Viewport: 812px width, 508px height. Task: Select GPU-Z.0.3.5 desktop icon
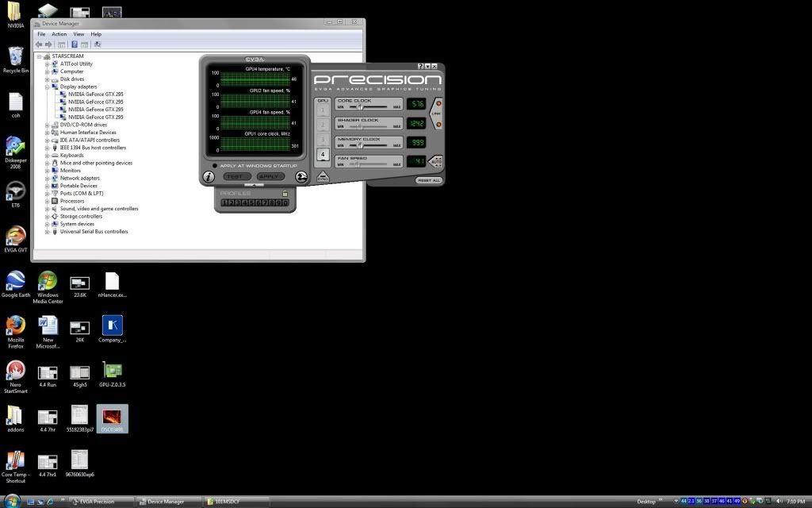tap(112, 375)
